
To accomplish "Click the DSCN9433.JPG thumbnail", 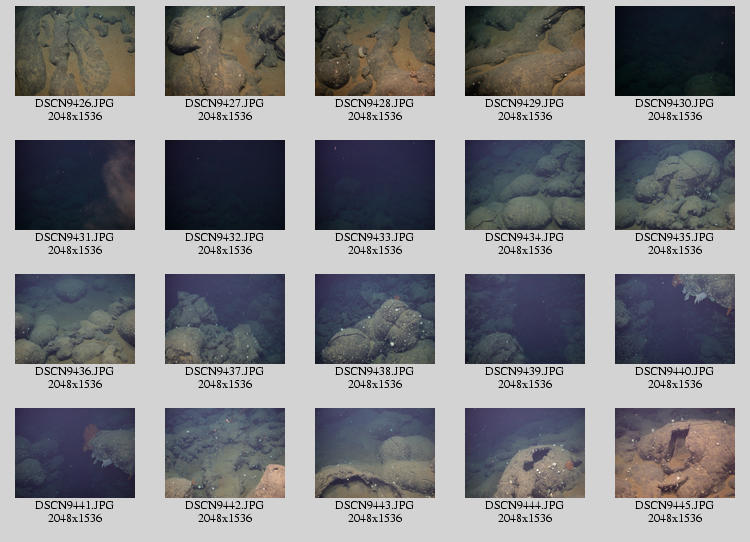I will [375, 185].
